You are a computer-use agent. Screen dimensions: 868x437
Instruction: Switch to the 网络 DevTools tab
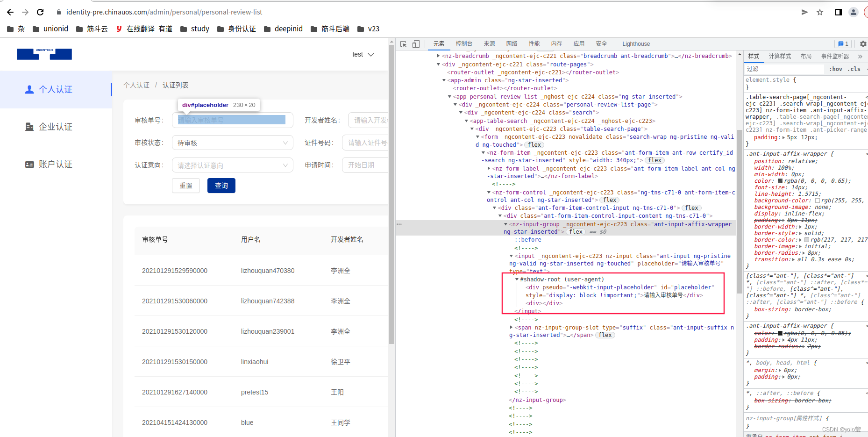[512, 43]
